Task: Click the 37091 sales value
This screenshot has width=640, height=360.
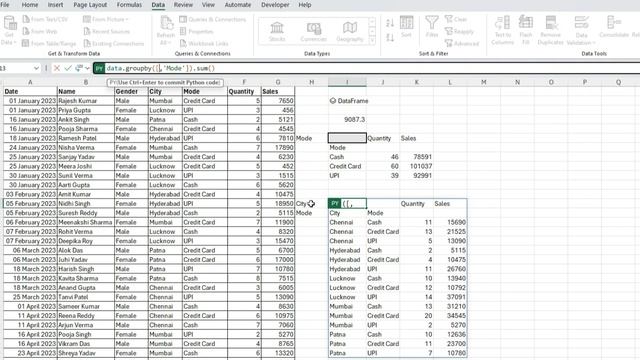Action: [450, 297]
